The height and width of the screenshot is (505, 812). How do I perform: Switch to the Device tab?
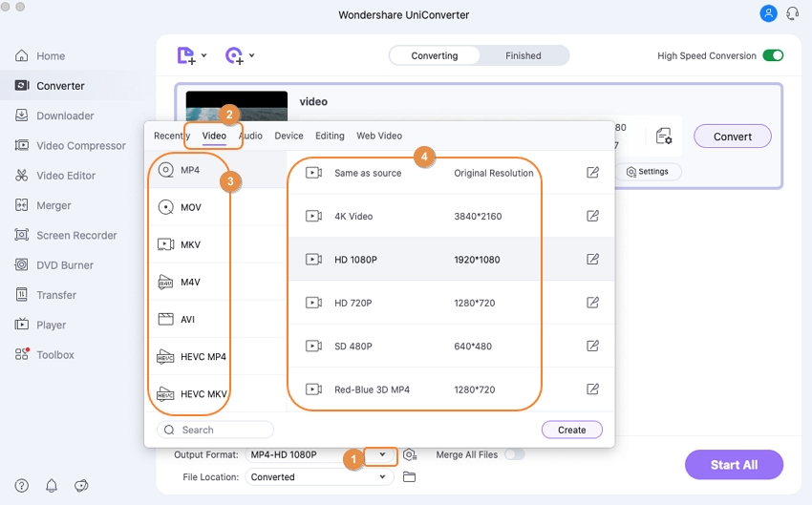tap(288, 136)
